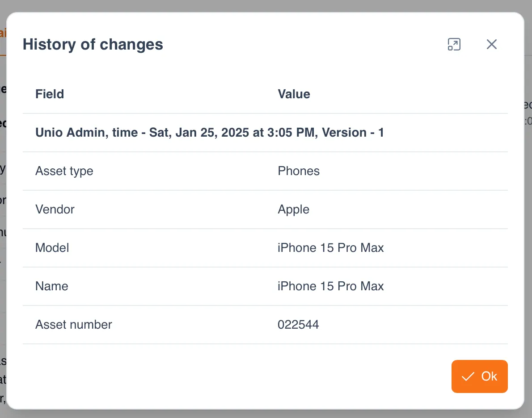Click the checkmark icon inside Ok button
532x418 pixels.
click(x=468, y=376)
